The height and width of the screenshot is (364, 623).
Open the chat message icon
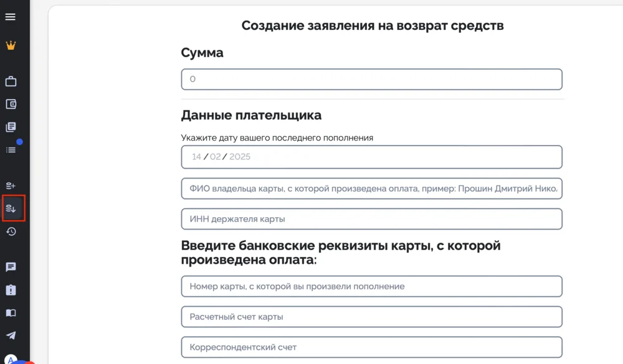point(11,267)
